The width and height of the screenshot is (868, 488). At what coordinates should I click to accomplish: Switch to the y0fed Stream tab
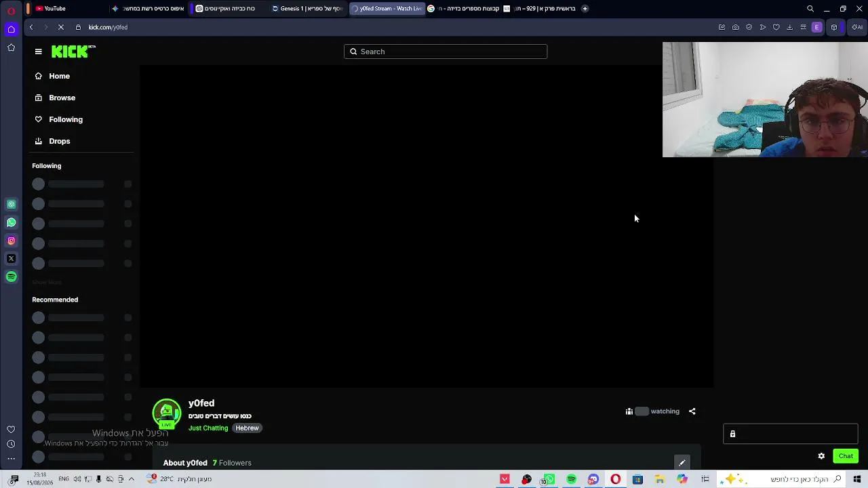tap(387, 9)
